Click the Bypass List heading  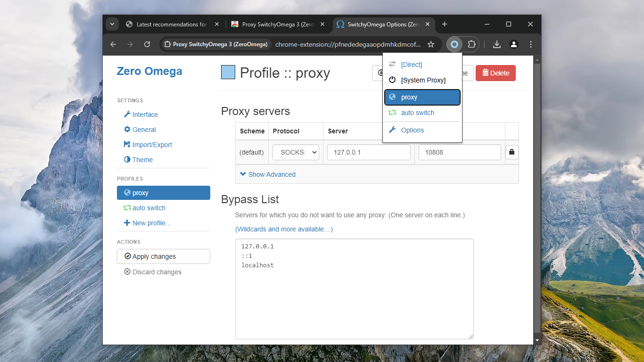(x=250, y=199)
